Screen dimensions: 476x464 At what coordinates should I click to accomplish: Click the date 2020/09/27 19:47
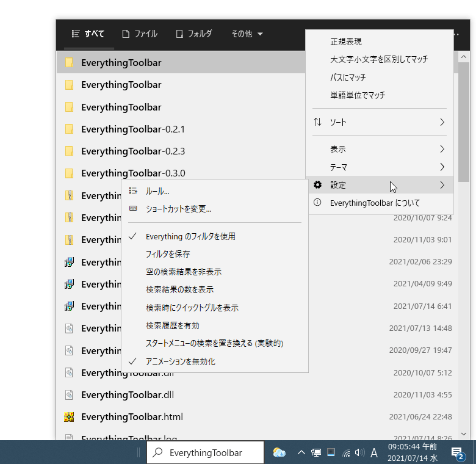(420, 350)
